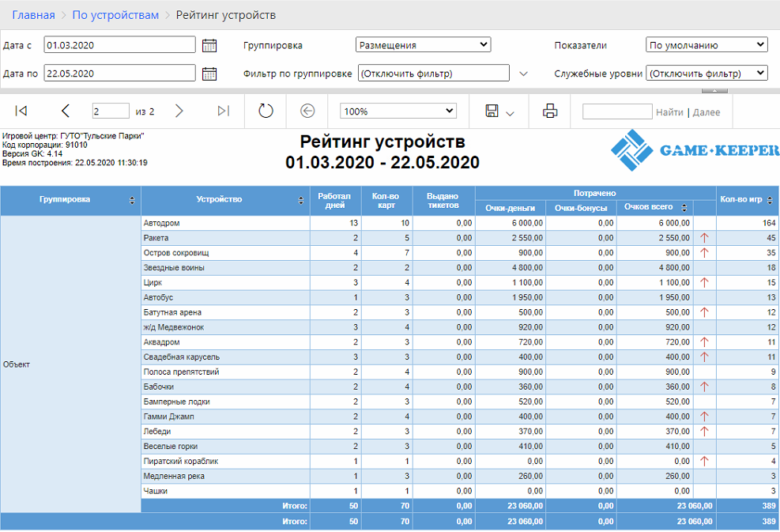This screenshot has width=780, height=532.
Task: Select ж/д Медвежонок device cell
Action: tap(226, 327)
